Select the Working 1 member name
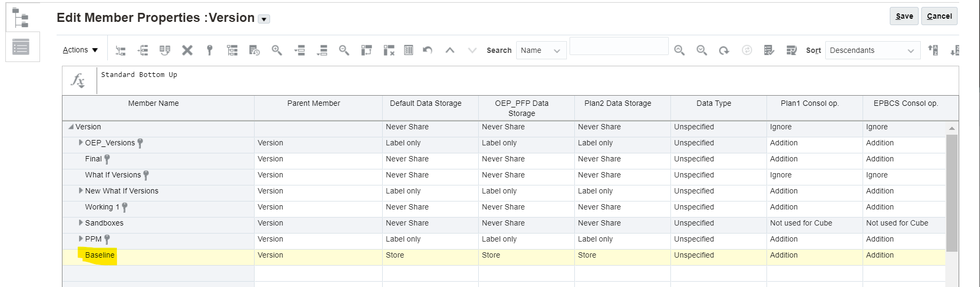The width and height of the screenshot is (980, 287). click(x=102, y=207)
